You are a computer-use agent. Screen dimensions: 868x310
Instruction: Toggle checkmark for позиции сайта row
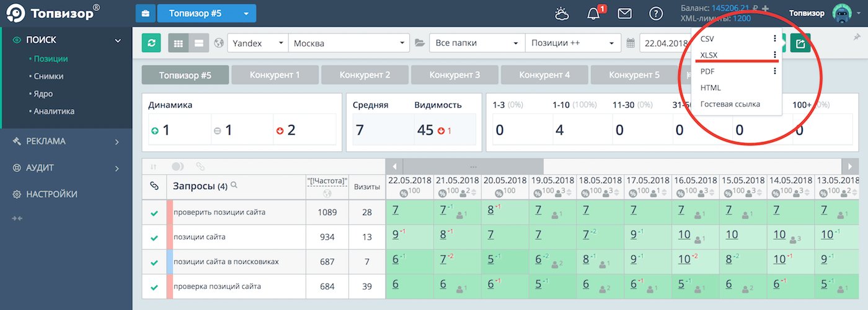point(154,237)
